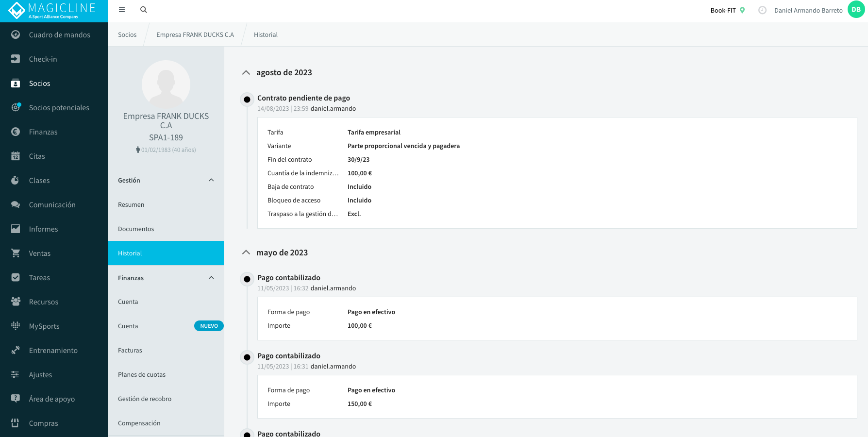Viewport: 868px width, 437px height.
Task: Click the Fin del contrato date 30/9/23
Action: coord(358,159)
